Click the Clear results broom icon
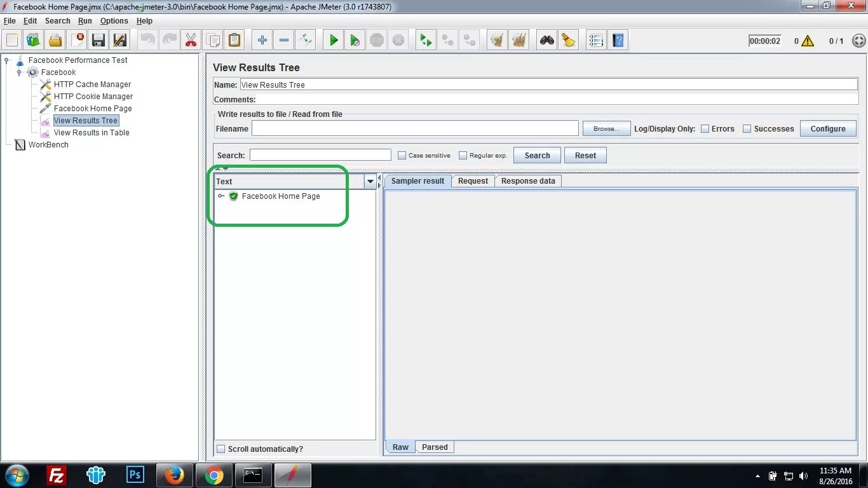The image size is (868, 488). (x=497, y=40)
